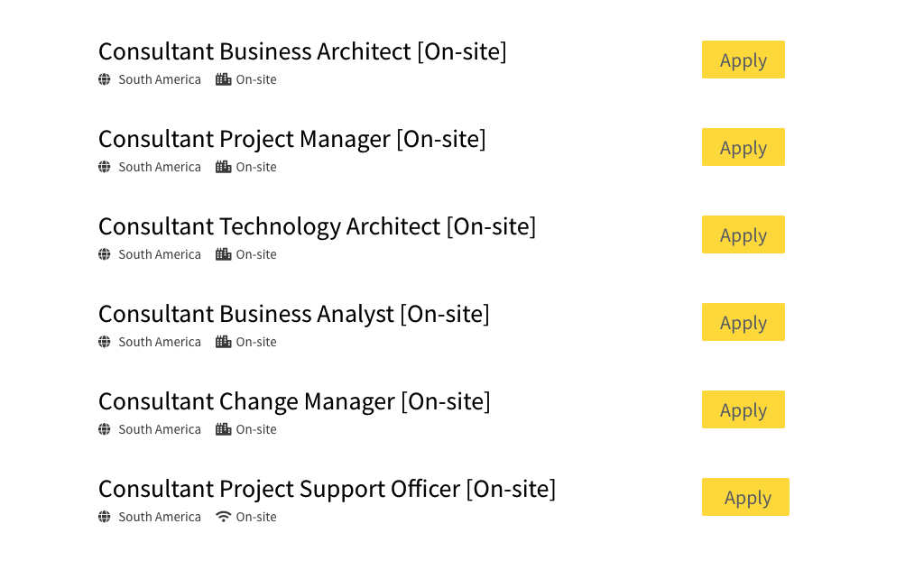Open the Consultant Change Manager listing

[293, 401]
